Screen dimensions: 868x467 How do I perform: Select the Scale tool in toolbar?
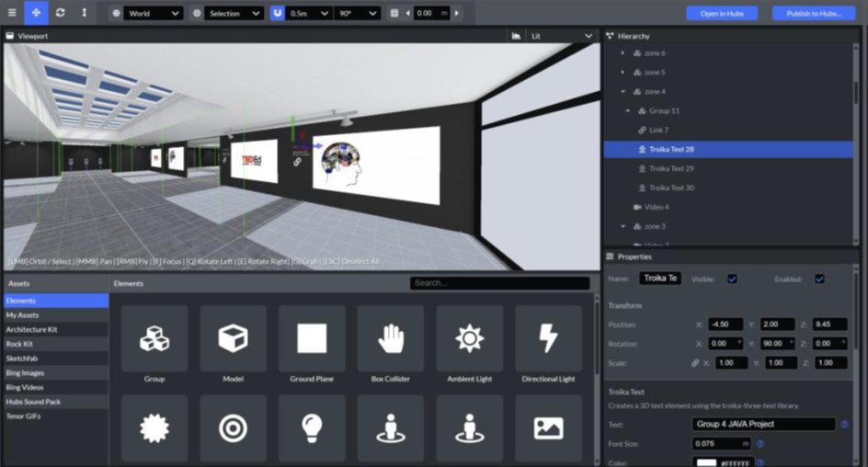(x=85, y=13)
